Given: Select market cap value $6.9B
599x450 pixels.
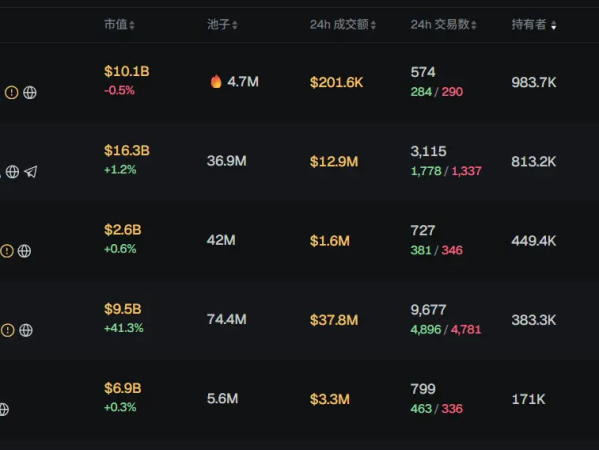Looking at the screenshot, I should point(123,388).
